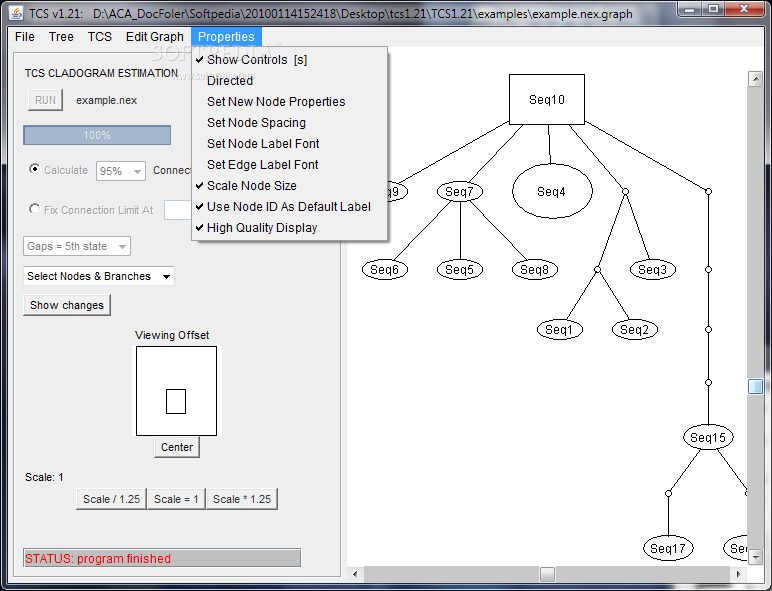
Task: Open the Edit Graph menu
Action: coord(155,37)
